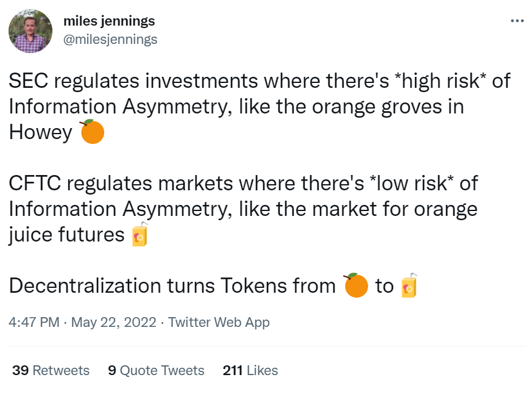Click the 'May 22, 2022' date link
Image resolution: width=532 pixels, height=394 pixels.
112,322
